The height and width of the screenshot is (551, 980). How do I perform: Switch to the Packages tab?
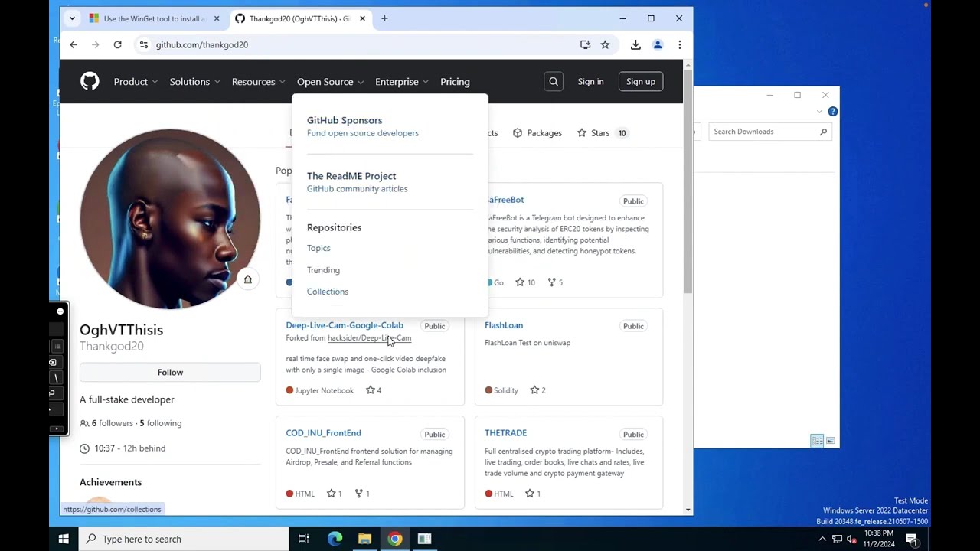(x=537, y=133)
